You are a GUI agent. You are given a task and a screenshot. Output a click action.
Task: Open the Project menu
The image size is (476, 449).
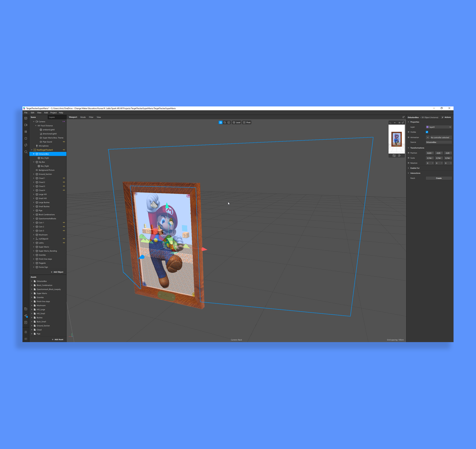click(x=53, y=113)
